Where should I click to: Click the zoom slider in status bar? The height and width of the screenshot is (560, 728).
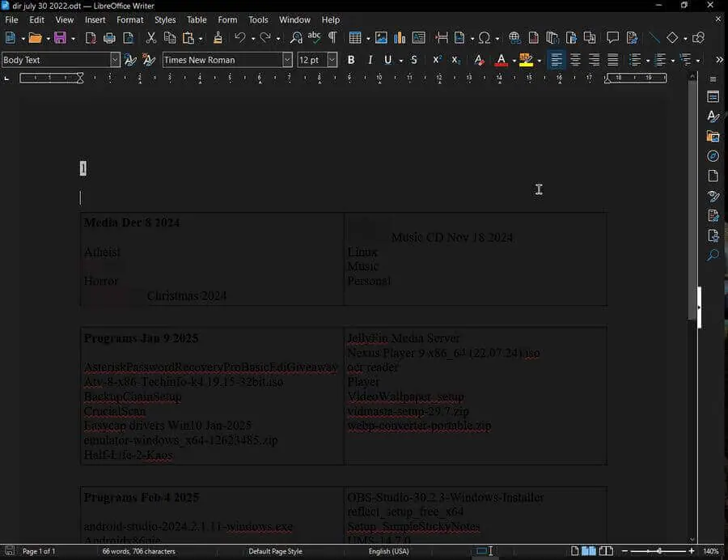(x=658, y=551)
